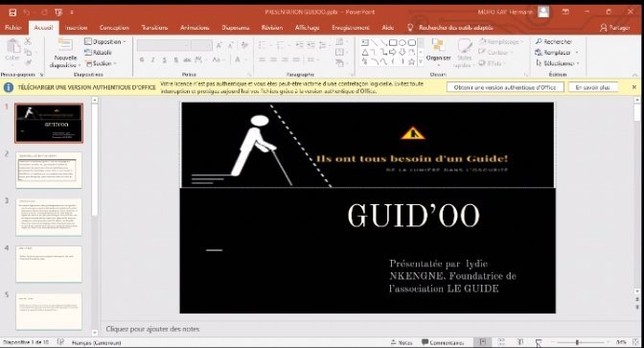644x348 pixels.
Task: Collapse the ribbon with the chevron
Action: pos(635,75)
